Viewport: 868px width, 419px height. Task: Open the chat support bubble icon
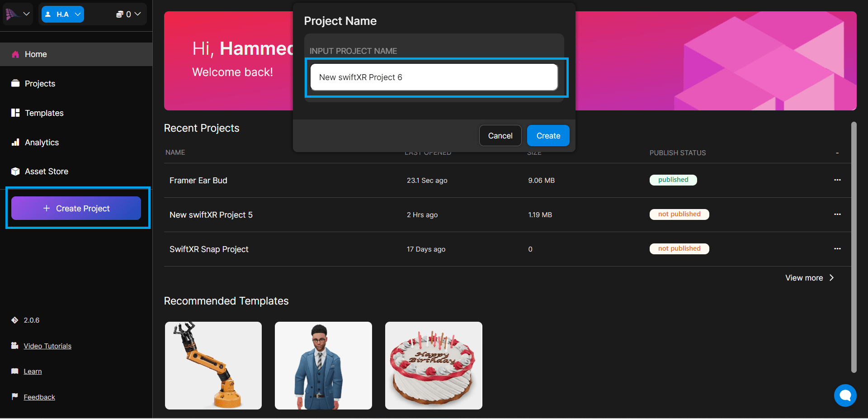point(845,395)
